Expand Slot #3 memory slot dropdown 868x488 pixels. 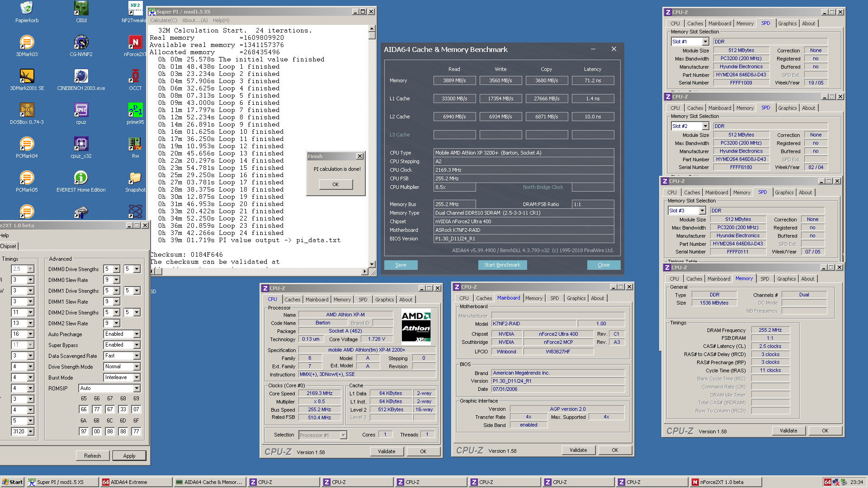coord(702,211)
